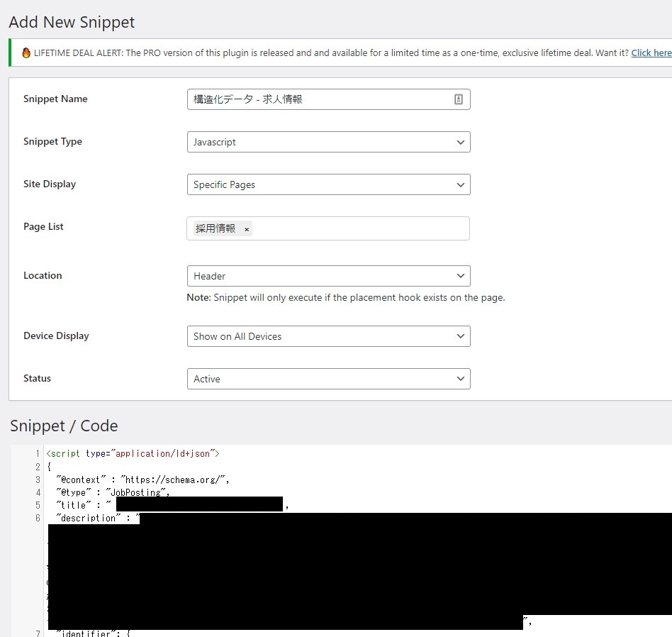Click the Snippet Name field label

coord(55,99)
